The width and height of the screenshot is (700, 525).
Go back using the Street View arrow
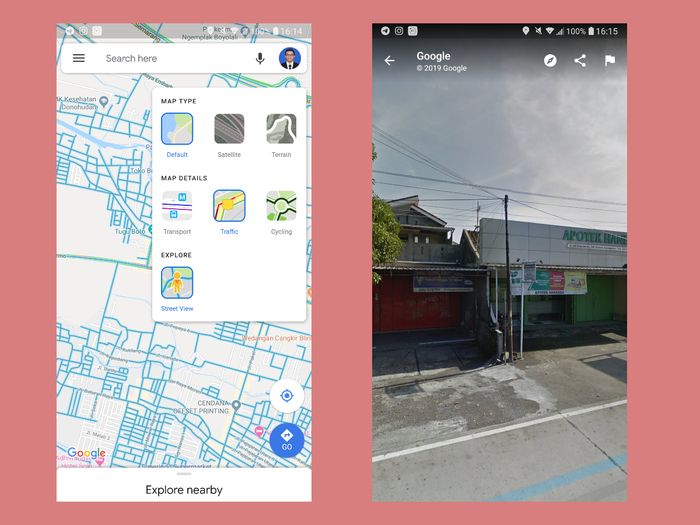390,61
